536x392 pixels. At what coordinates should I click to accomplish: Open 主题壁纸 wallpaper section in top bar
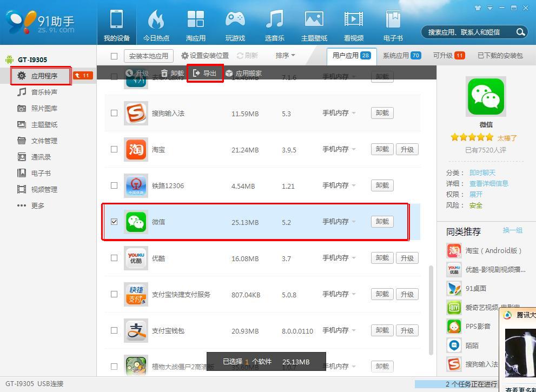click(x=314, y=26)
